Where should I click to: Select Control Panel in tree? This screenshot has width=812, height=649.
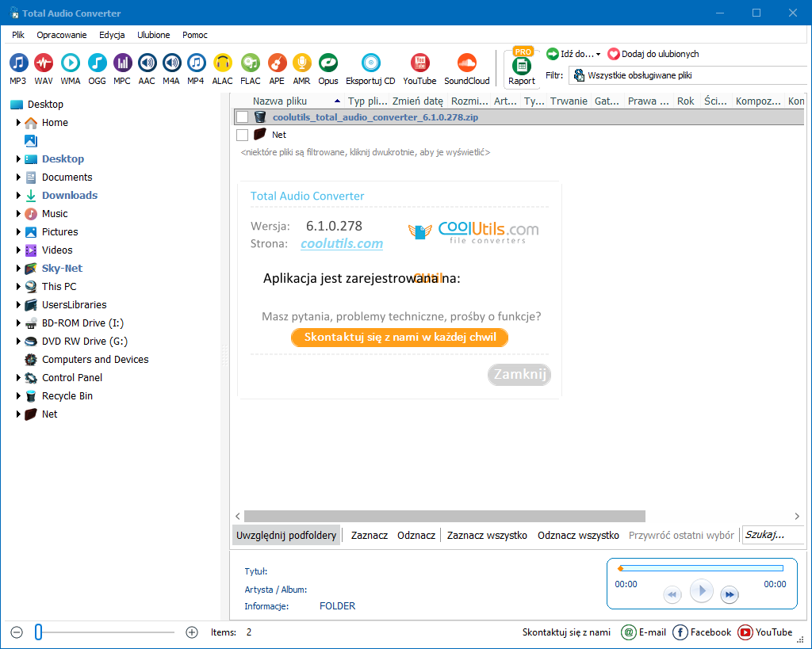tap(72, 378)
